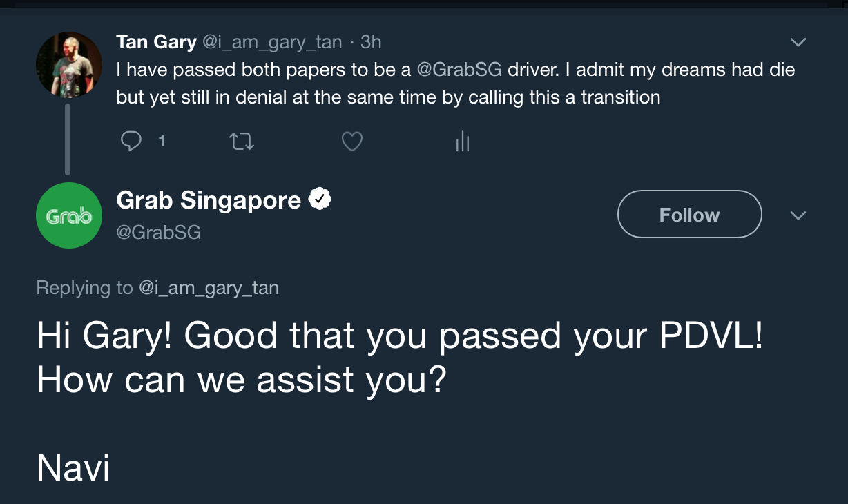Open the 3h timestamp of Gary's tweet

pyautogui.click(x=371, y=42)
